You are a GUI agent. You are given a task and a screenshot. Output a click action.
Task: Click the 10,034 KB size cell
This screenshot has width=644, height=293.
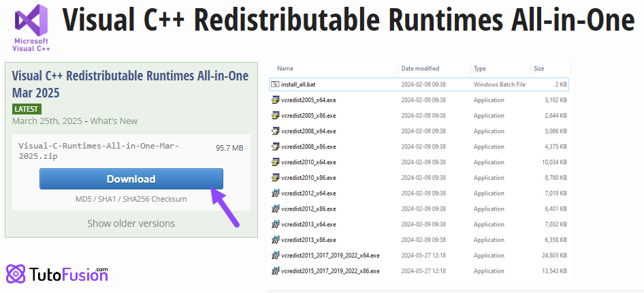[x=554, y=162]
